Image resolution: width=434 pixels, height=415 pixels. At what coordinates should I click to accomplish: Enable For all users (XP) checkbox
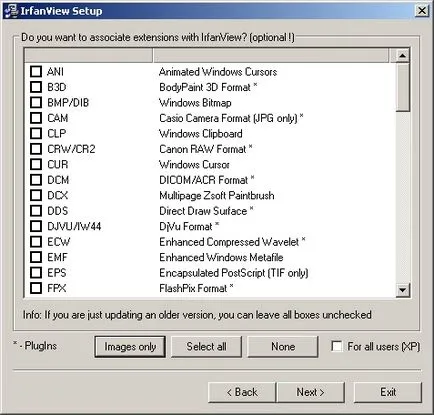click(337, 346)
